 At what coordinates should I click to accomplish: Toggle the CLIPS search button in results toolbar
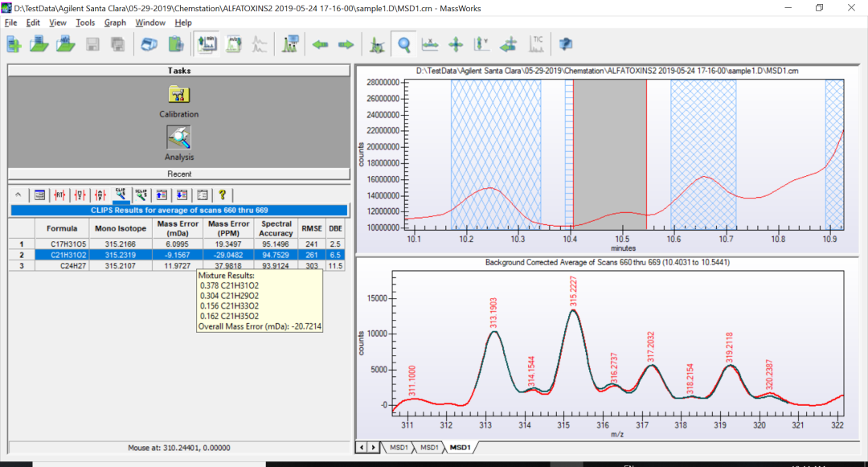click(121, 195)
